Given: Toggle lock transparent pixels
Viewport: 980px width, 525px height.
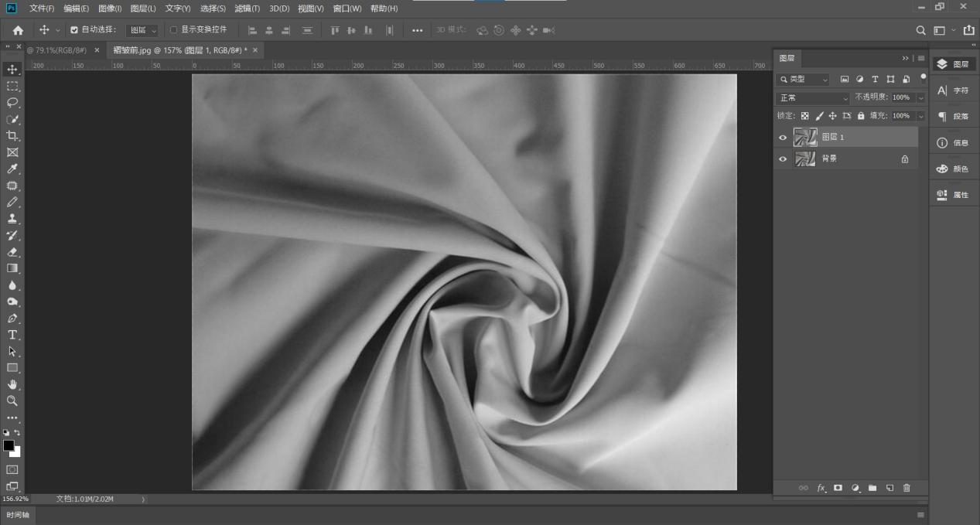Looking at the screenshot, I should (804, 116).
